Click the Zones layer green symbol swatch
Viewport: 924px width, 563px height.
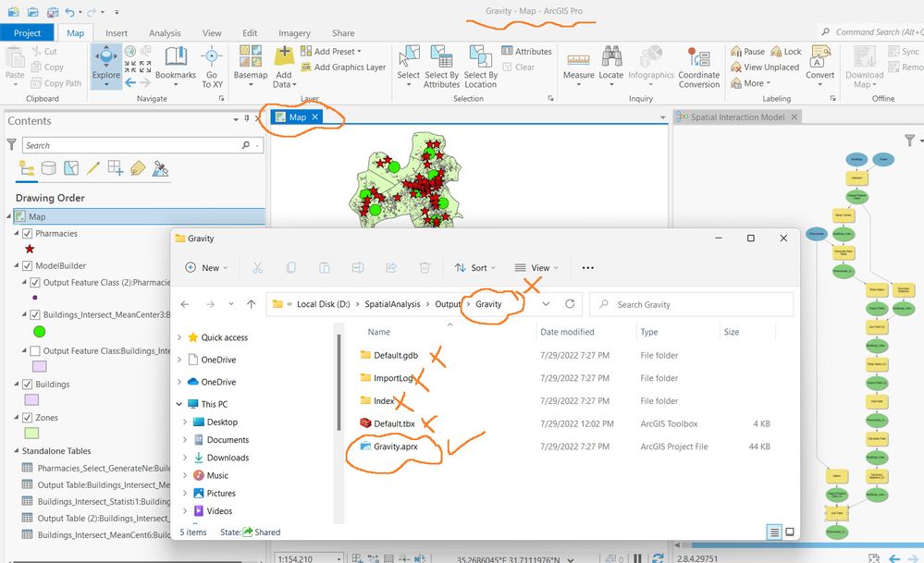coord(31,433)
